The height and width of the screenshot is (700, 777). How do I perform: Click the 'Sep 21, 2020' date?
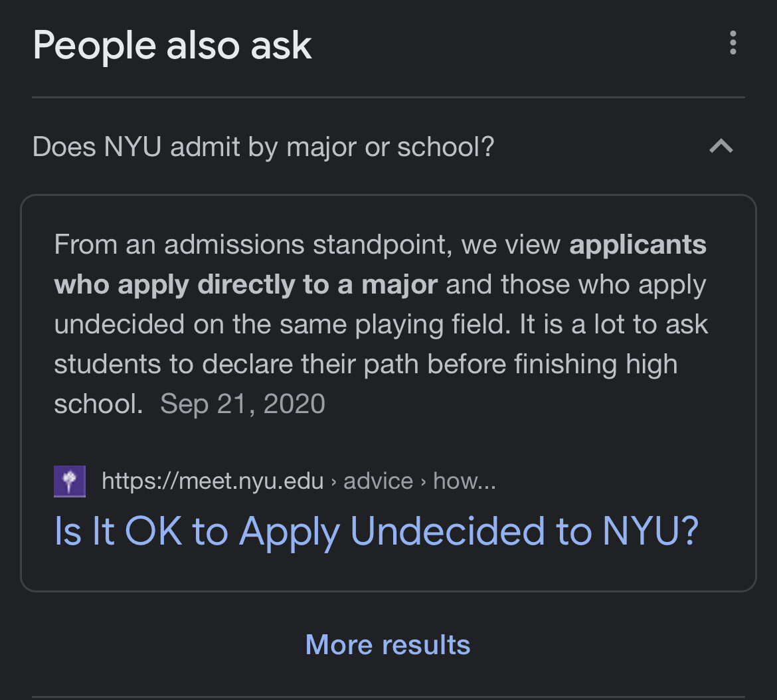[x=243, y=404]
